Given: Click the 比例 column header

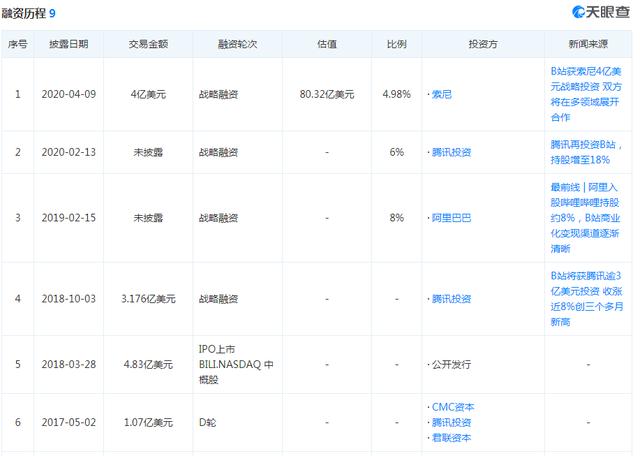Looking at the screenshot, I should click(397, 44).
